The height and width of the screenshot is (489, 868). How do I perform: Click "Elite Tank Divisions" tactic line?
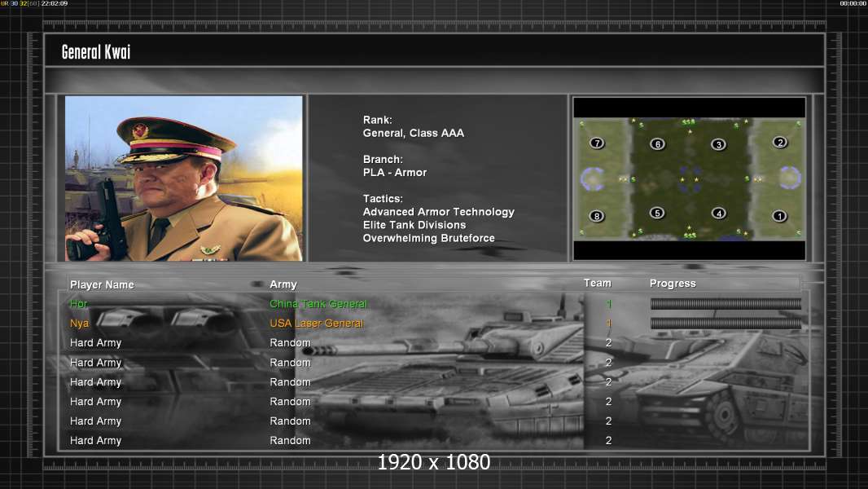point(414,225)
